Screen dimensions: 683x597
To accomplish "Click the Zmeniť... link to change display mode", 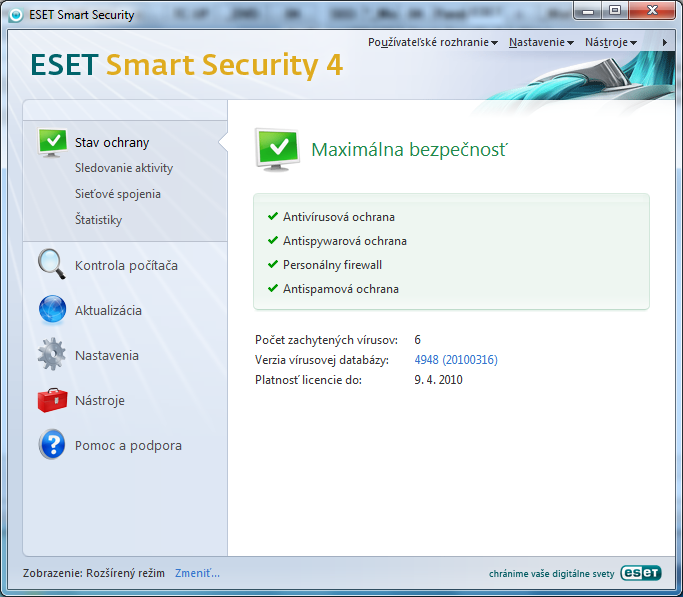I will click(x=197, y=573).
